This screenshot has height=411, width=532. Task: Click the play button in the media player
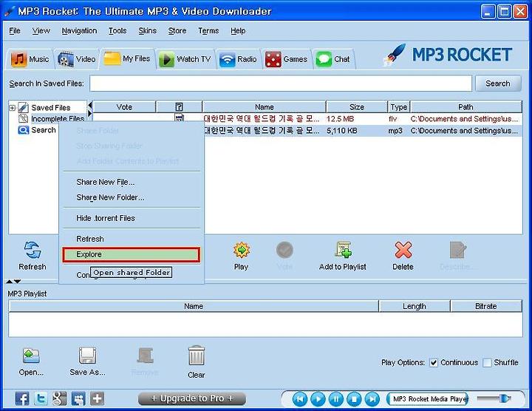[x=318, y=399]
